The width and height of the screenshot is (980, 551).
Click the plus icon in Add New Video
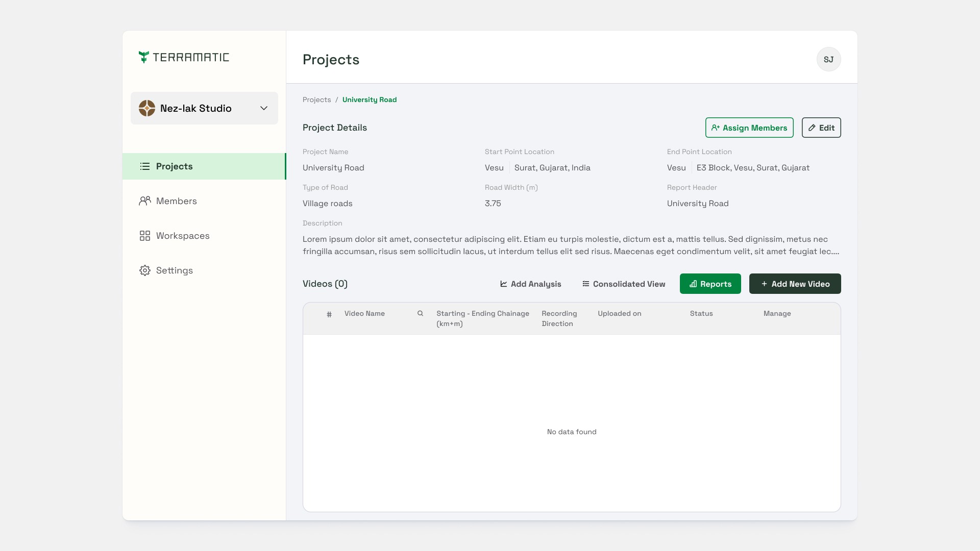[x=764, y=284]
